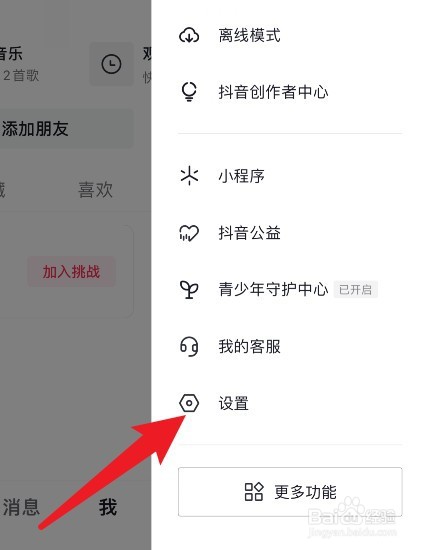
Task: Open 我的客服 menu entry
Action: 290,347
